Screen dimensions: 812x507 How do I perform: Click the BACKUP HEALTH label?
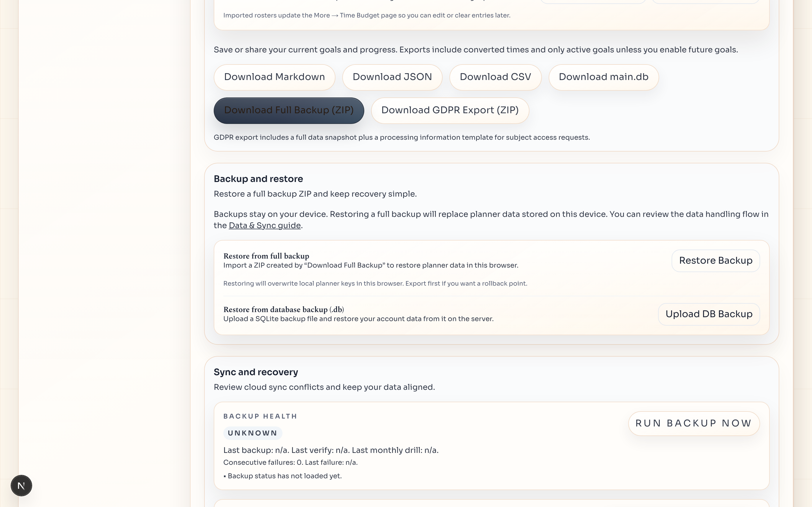pos(261,416)
